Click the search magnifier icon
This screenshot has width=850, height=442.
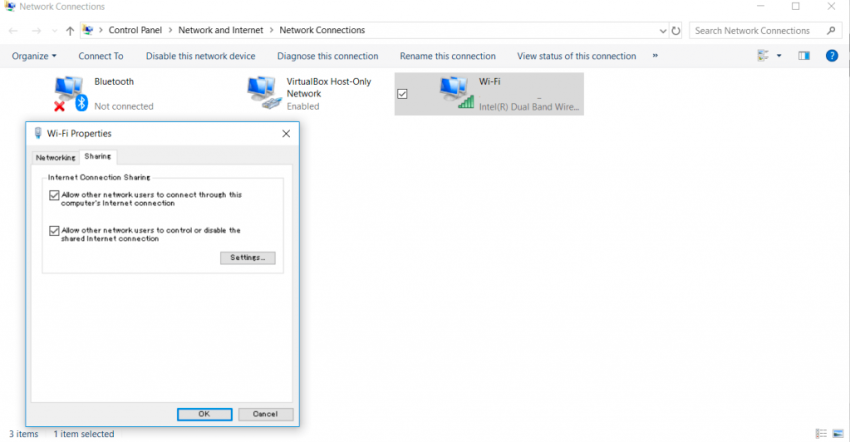(x=831, y=30)
